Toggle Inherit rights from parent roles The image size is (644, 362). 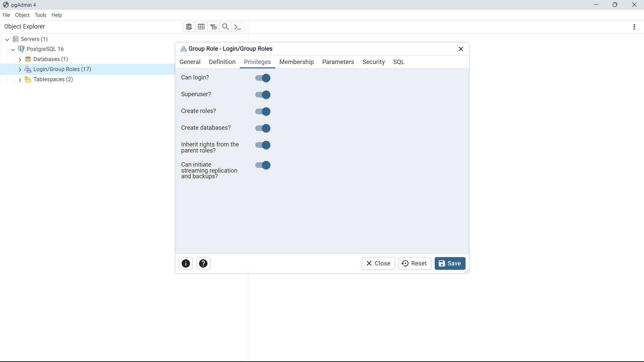tap(263, 145)
